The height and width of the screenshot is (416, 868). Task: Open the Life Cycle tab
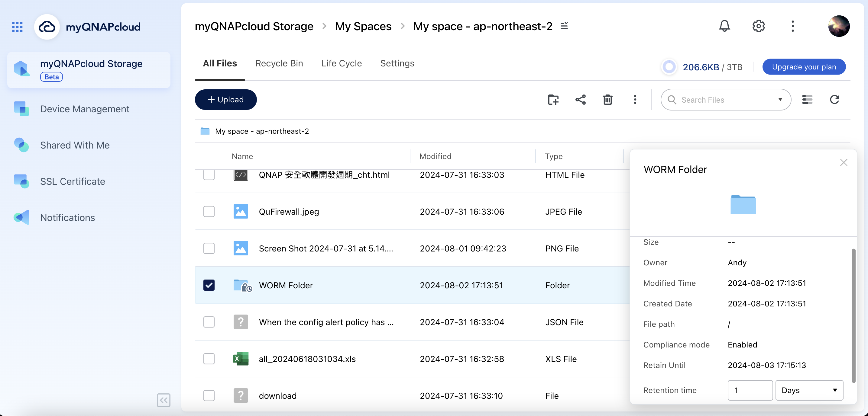point(341,63)
